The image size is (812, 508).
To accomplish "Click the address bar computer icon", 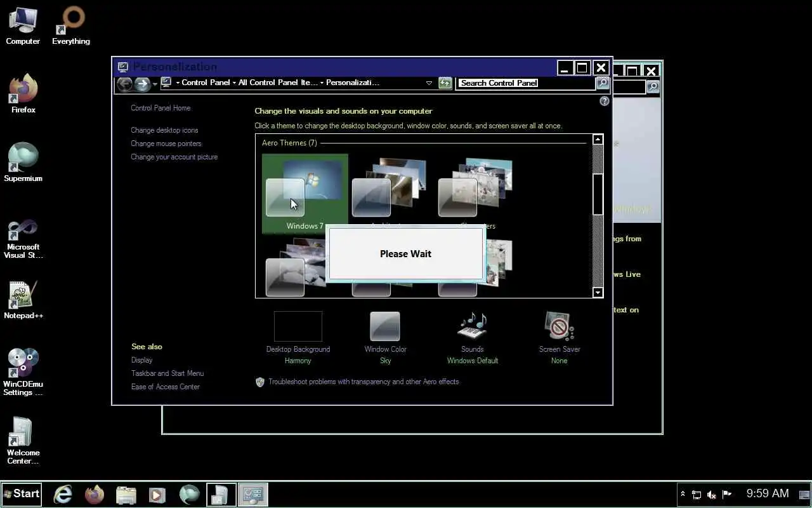I will pos(166,83).
